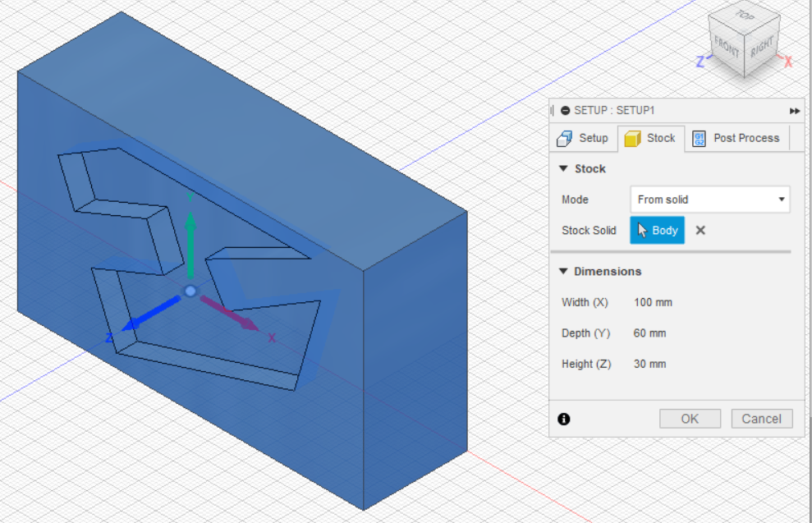Switch to the Setup tab

(583, 138)
